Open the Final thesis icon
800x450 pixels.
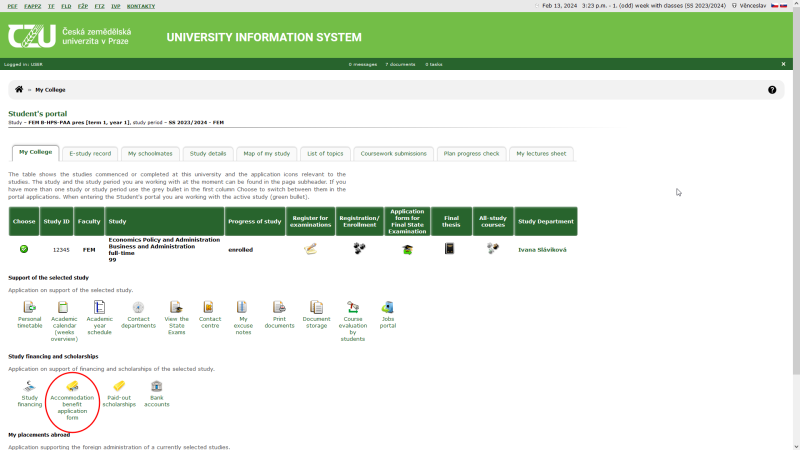pyautogui.click(x=450, y=249)
